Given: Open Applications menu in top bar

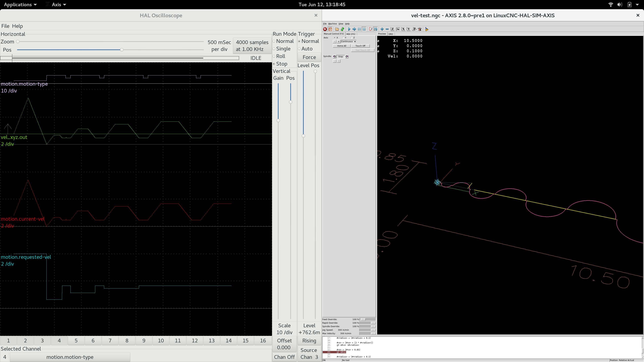Looking at the screenshot, I should tap(20, 5).
